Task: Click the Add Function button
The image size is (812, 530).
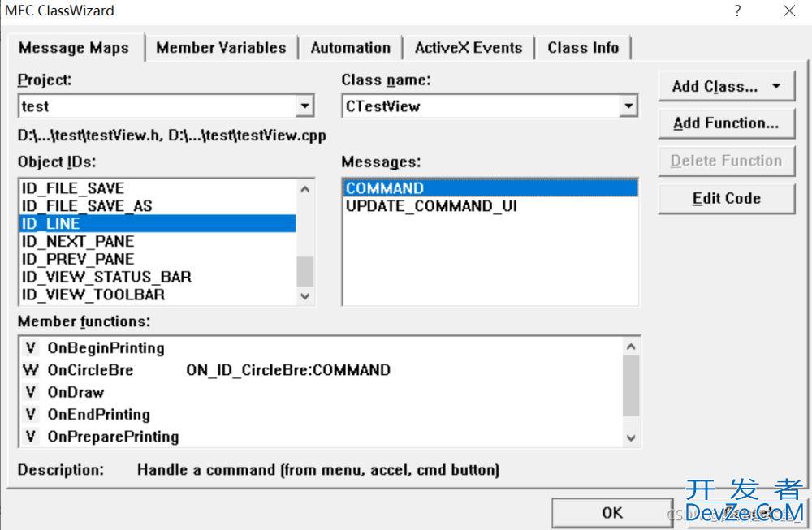Action: pos(726,123)
